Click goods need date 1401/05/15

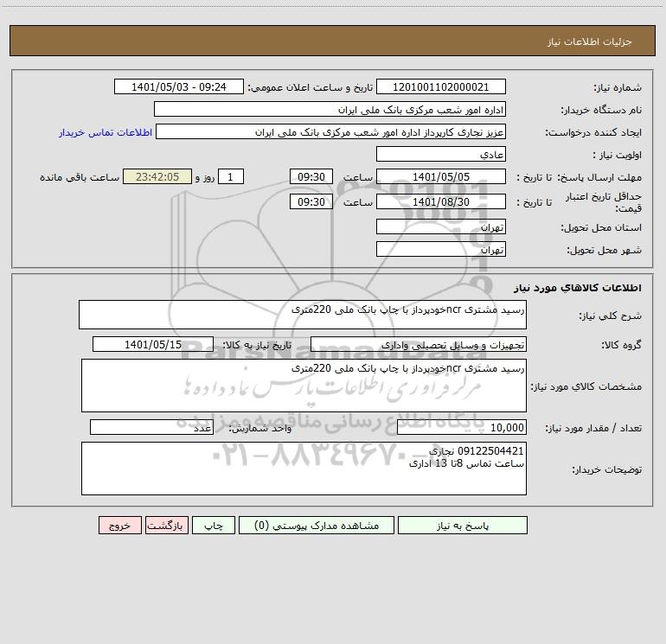pos(153,344)
